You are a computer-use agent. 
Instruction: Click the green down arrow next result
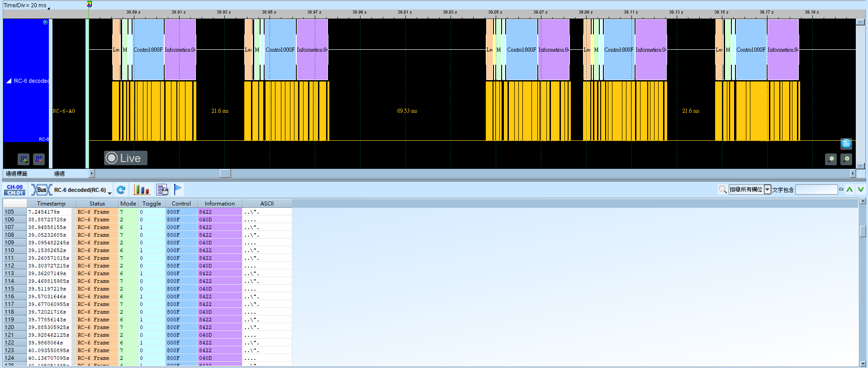point(860,189)
